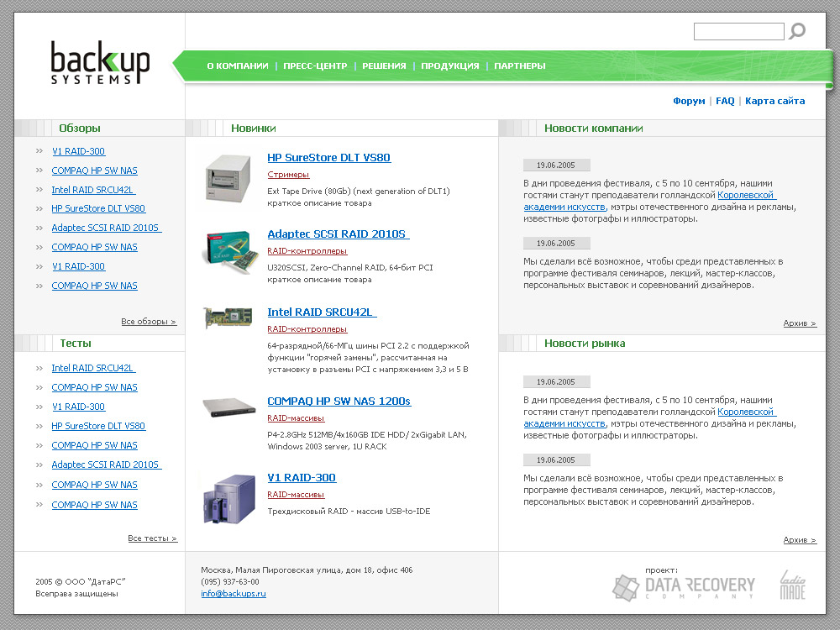This screenshot has height=630, width=840.
Task: Open the ПРЕСС-ЦЕНТР section
Action: [x=316, y=65]
